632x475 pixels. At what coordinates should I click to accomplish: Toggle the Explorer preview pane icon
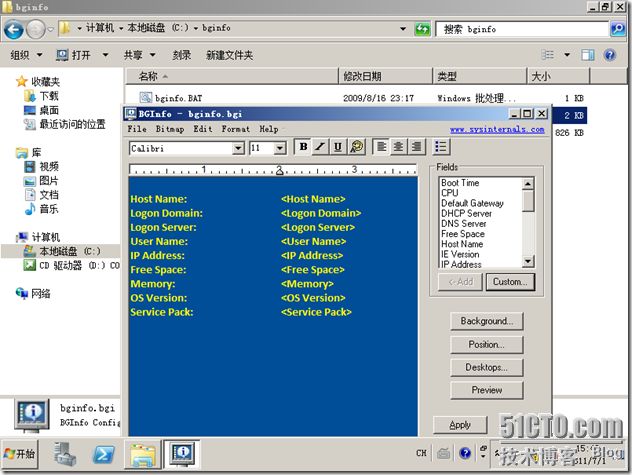588,54
